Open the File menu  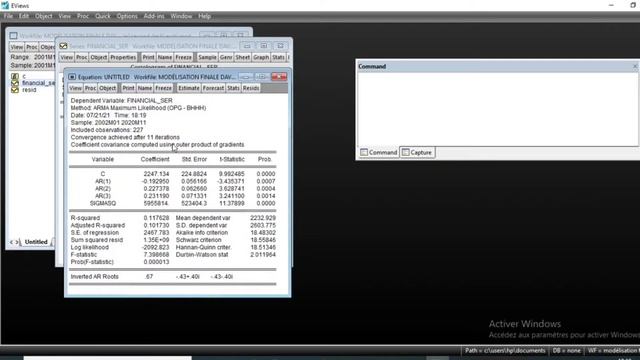[8, 16]
